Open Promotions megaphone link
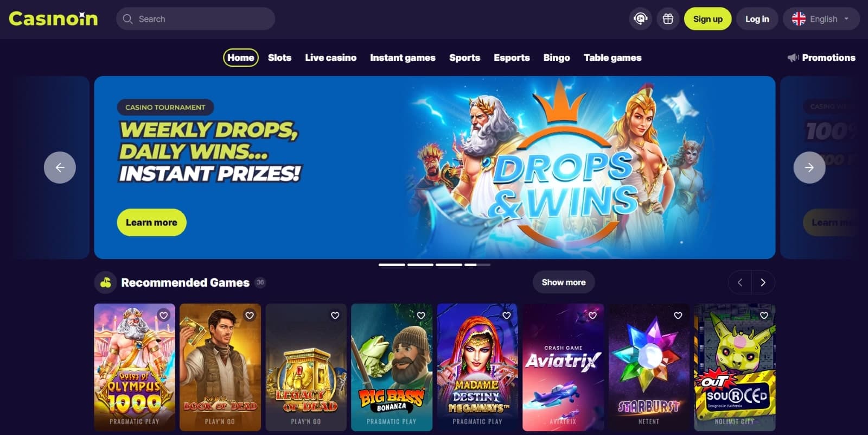The width and height of the screenshot is (868, 435). 821,58
